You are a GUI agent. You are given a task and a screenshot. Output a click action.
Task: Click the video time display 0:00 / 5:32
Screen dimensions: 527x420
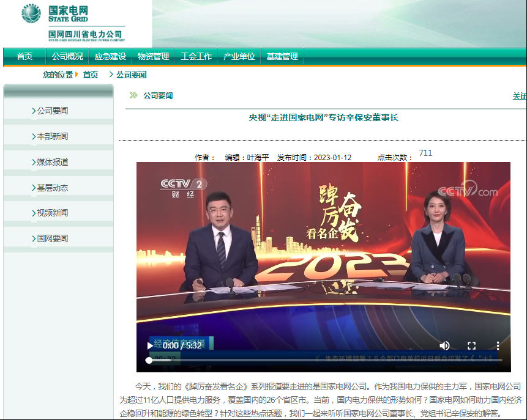[x=182, y=345]
